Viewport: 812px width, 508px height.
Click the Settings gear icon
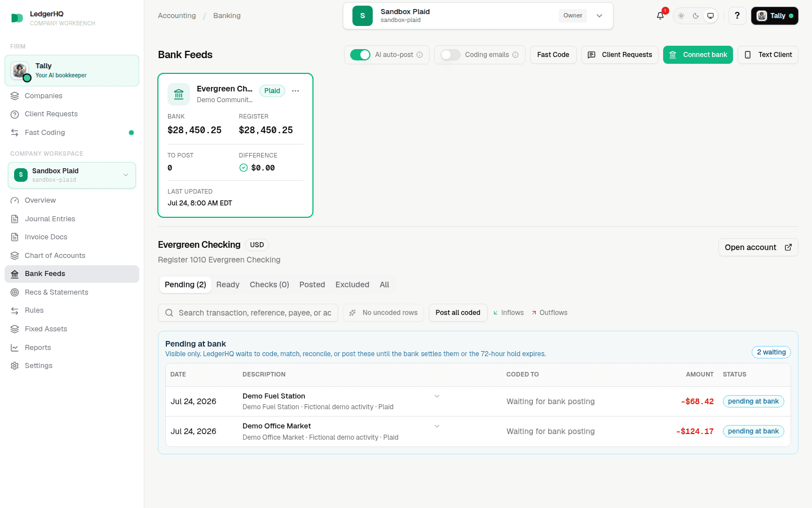click(x=15, y=366)
